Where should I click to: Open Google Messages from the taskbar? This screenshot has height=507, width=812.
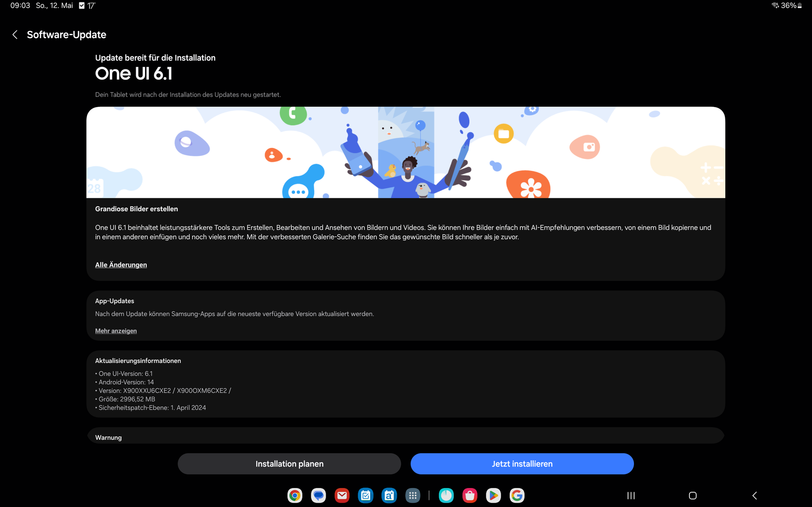pos(318,495)
